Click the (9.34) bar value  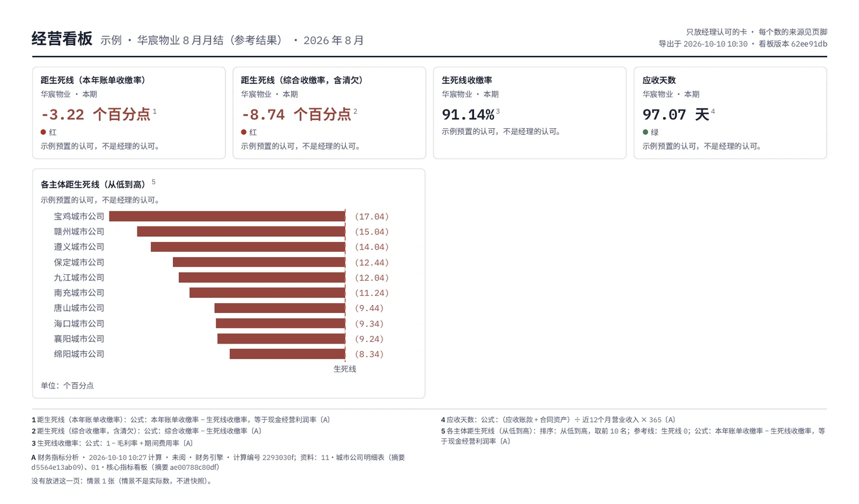[369, 324]
